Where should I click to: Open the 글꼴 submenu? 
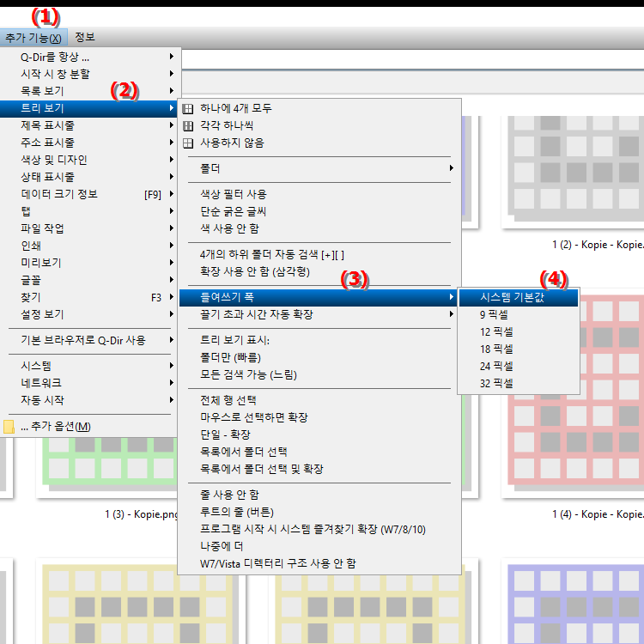click(88, 280)
